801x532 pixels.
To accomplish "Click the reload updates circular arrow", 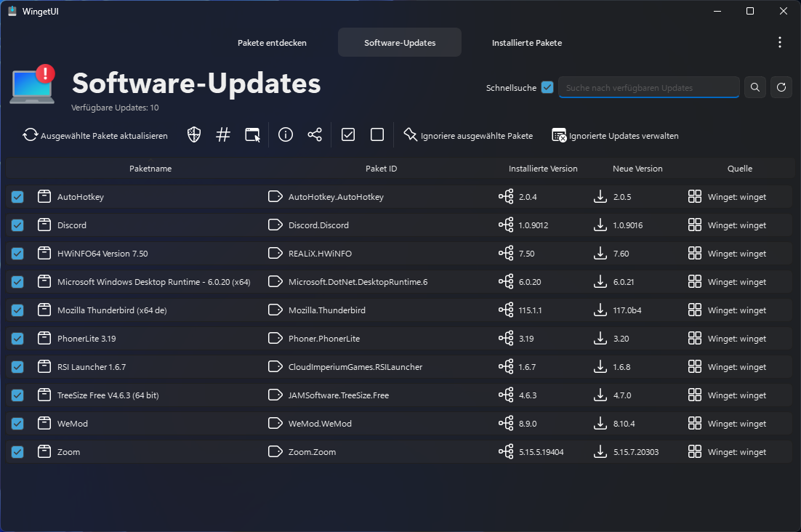I will point(781,87).
